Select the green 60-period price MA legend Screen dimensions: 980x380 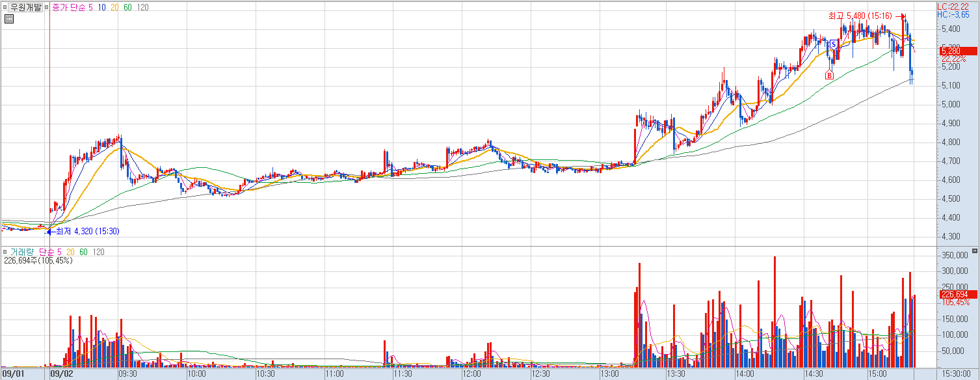127,7
